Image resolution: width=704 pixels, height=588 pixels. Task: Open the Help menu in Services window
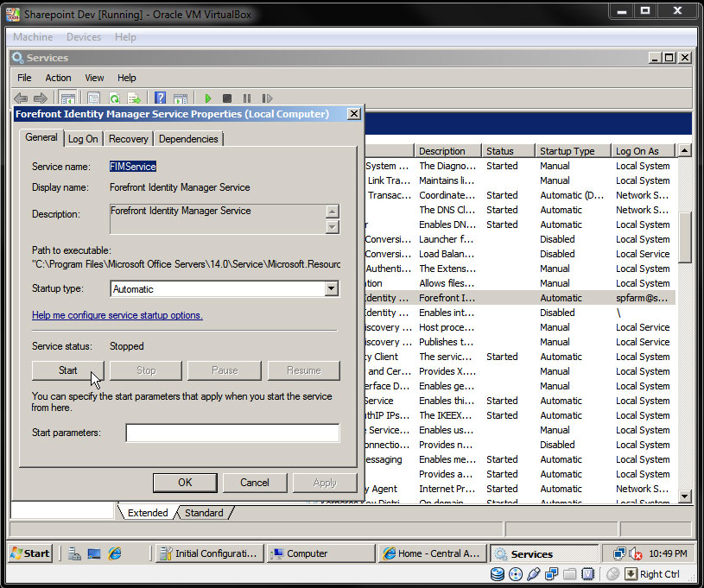(x=127, y=78)
